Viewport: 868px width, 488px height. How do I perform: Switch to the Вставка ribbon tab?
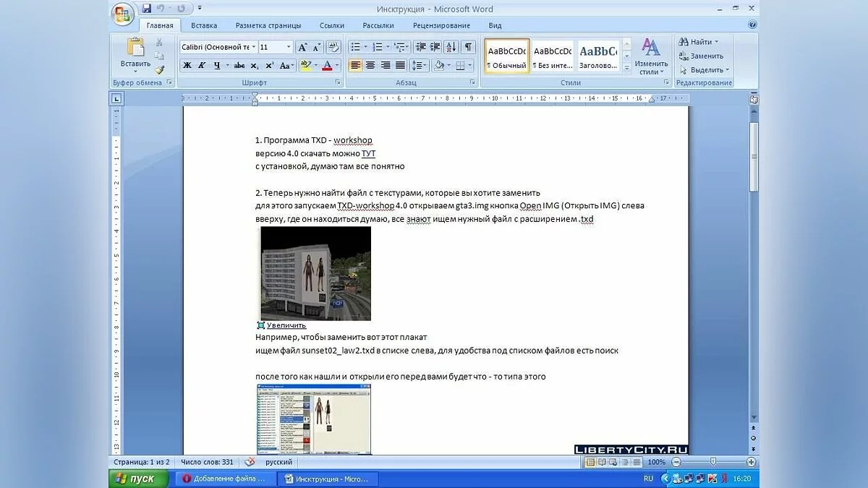[x=204, y=25]
